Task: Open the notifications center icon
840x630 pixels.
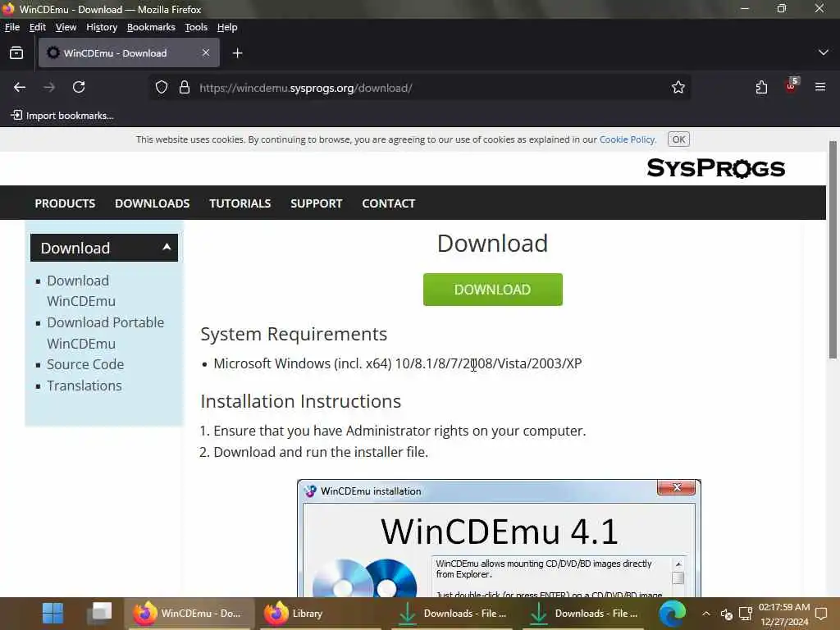Action: click(821, 614)
